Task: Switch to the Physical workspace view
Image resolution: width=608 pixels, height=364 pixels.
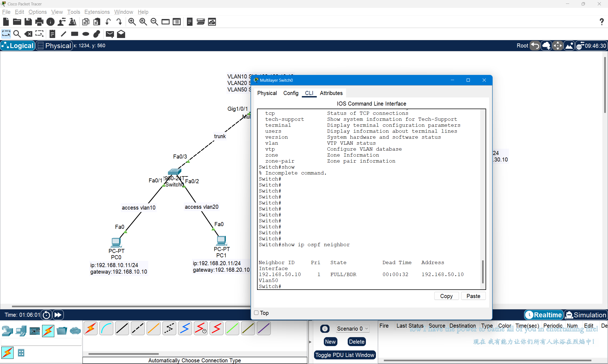Action: point(54,46)
